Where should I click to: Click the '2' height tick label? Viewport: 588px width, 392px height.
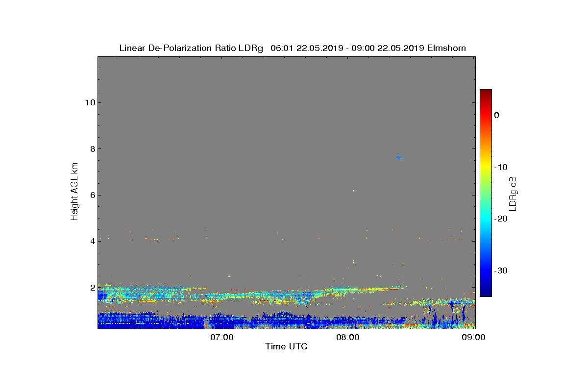pos(92,288)
